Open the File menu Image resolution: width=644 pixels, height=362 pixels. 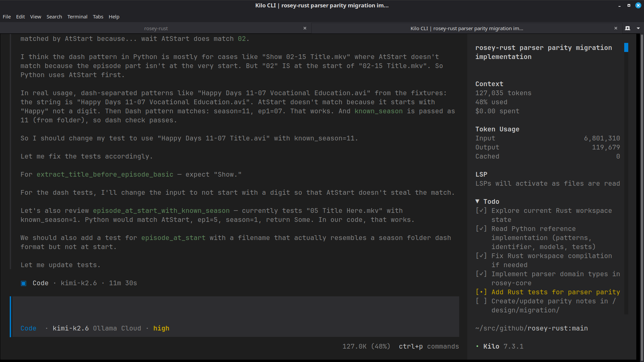7,17
